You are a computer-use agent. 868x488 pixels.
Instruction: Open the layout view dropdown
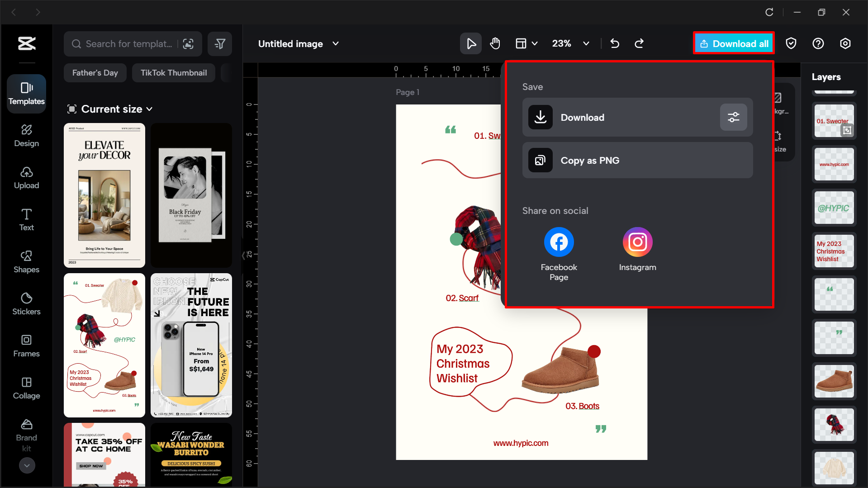click(526, 43)
